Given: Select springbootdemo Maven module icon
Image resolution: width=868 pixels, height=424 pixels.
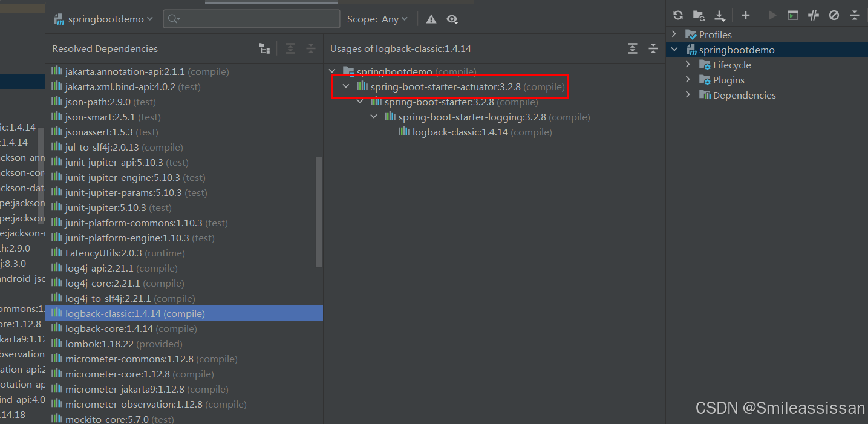Looking at the screenshot, I should (691, 50).
